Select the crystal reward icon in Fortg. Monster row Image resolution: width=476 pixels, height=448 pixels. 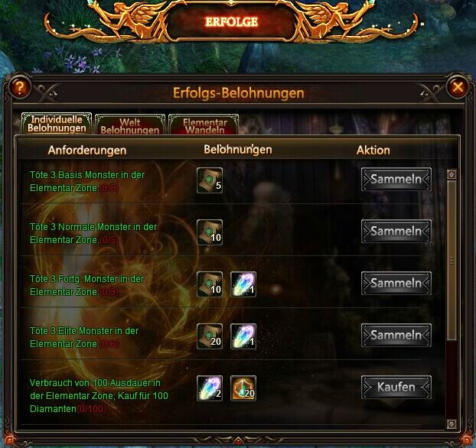[243, 284]
